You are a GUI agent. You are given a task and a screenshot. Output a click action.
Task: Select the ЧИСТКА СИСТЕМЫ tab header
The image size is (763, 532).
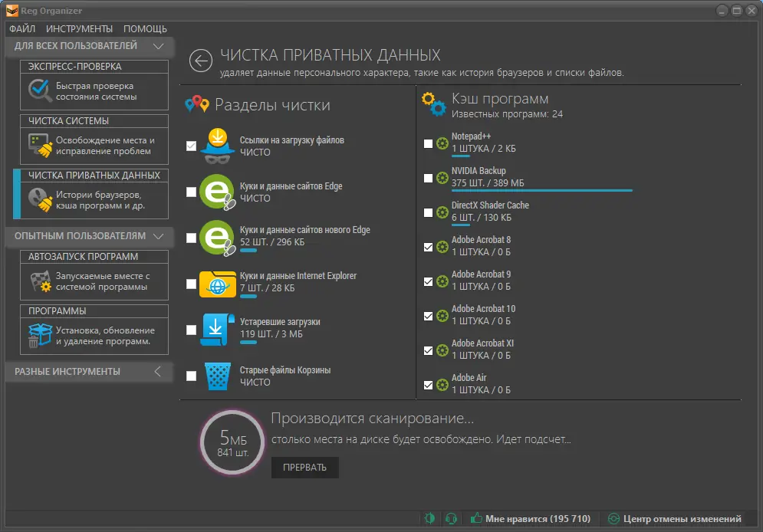(94, 121)
